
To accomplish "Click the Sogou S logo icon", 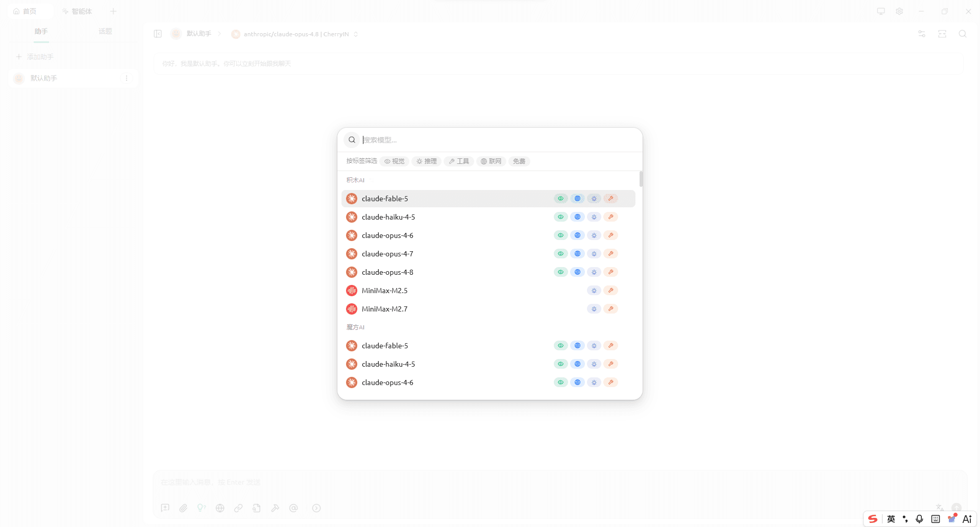I will tap(873, 519).
